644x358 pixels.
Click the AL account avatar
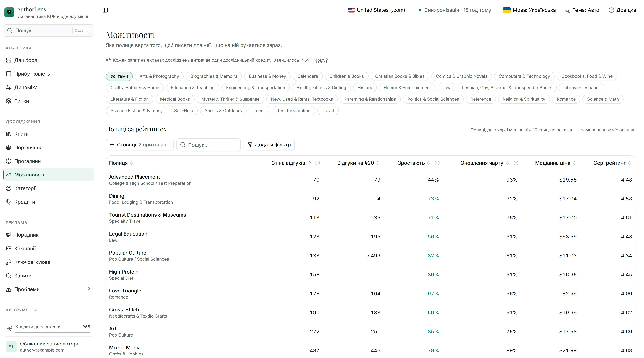11,347
